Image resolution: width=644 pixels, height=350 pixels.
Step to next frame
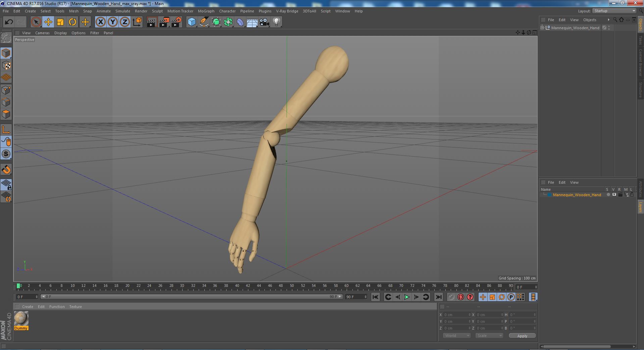416,297
